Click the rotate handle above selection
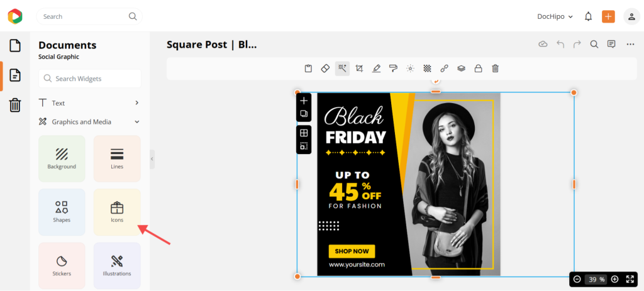This screenshot has width=644, height=291. [436, 81]
